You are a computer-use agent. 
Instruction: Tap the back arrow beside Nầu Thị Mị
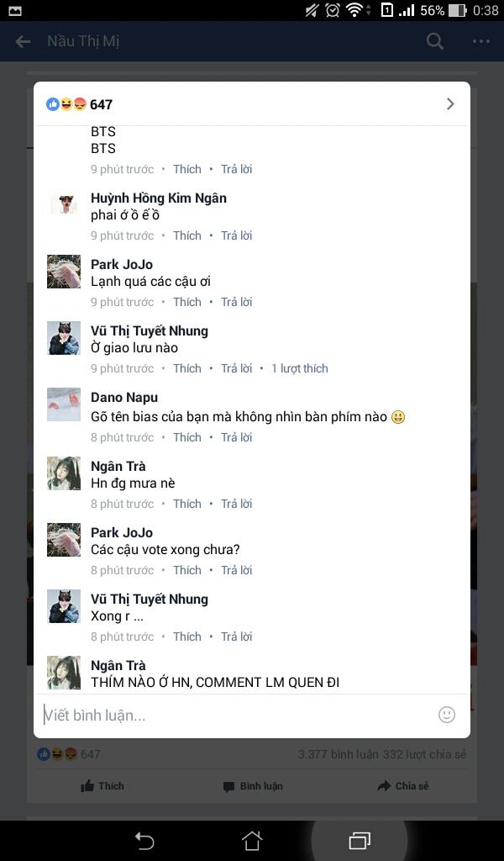coord(23,41)
